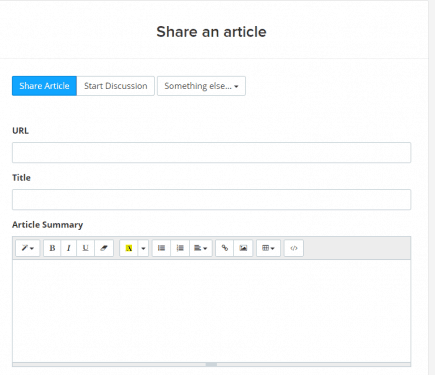Screen dimensions: 435x375
Task: Click the eraser clear-formatting icon
Action: pyautogui.click(x=104, y=248)
